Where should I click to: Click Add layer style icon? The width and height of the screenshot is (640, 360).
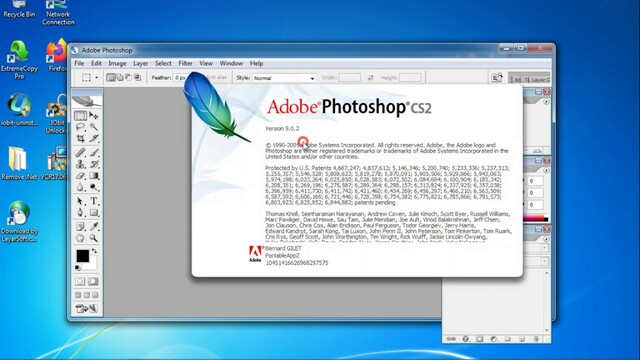coord(466,339)
